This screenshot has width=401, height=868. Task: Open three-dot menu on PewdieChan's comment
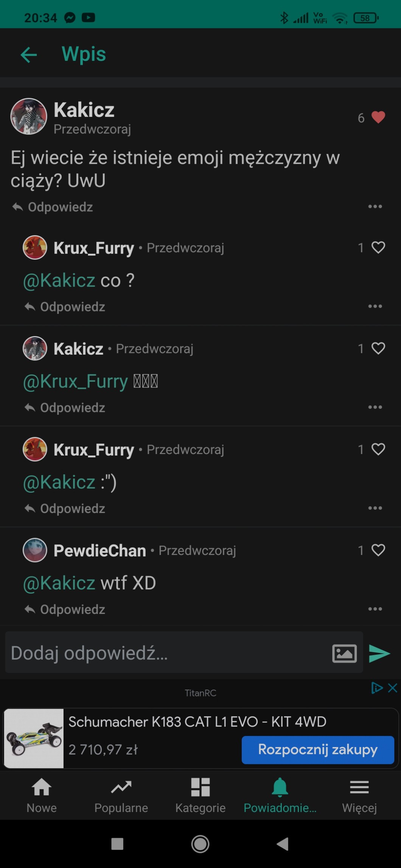click(x=375, y=609)
